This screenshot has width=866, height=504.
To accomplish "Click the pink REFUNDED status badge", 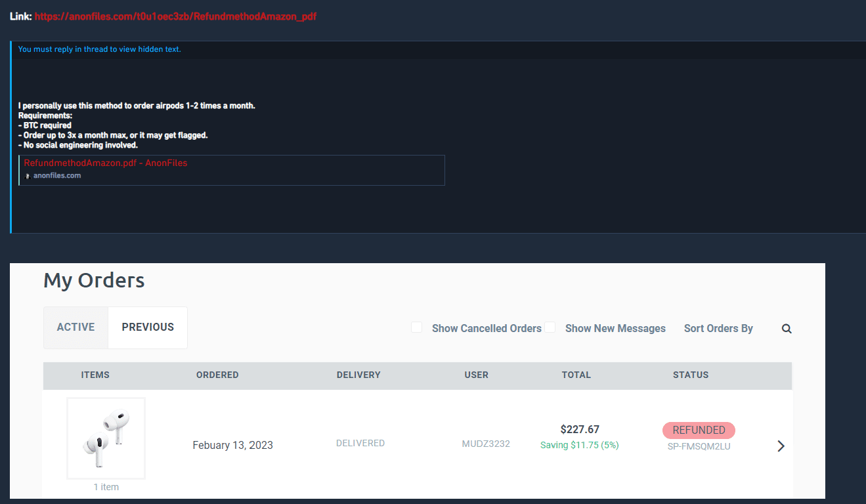I will [x=699, y=430].
